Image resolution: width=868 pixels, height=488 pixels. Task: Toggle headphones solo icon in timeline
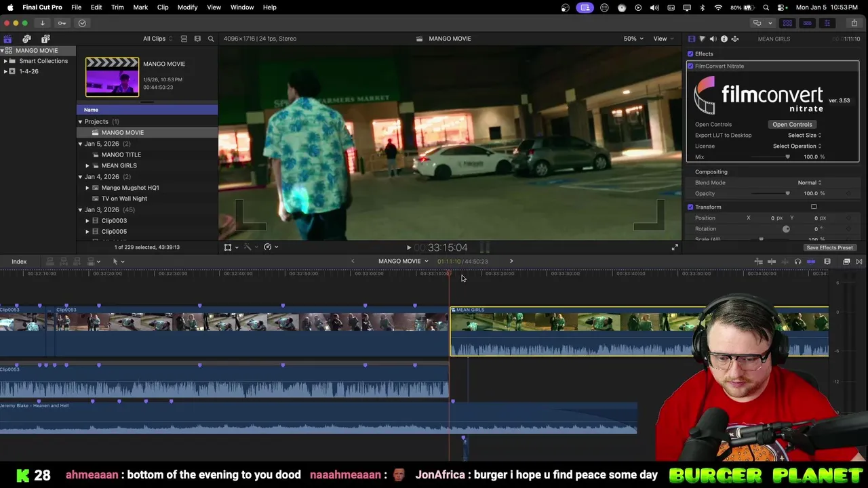point(797,262)
